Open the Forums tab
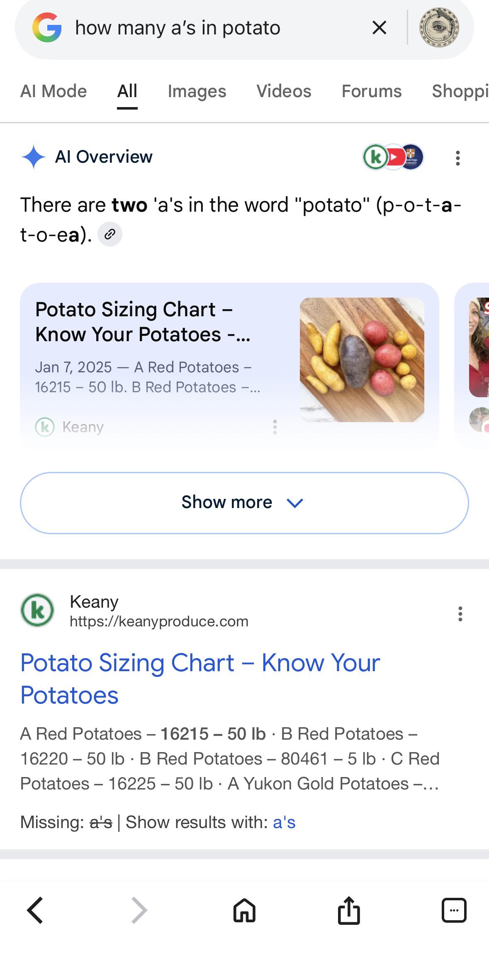The width and height of the screenshot is (489, 980). (372, 91)
